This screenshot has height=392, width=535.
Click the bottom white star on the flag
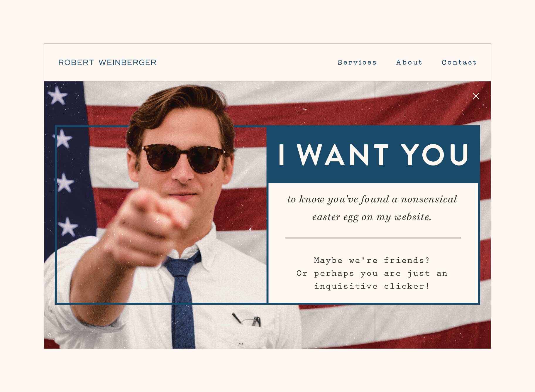click(67, 227)
